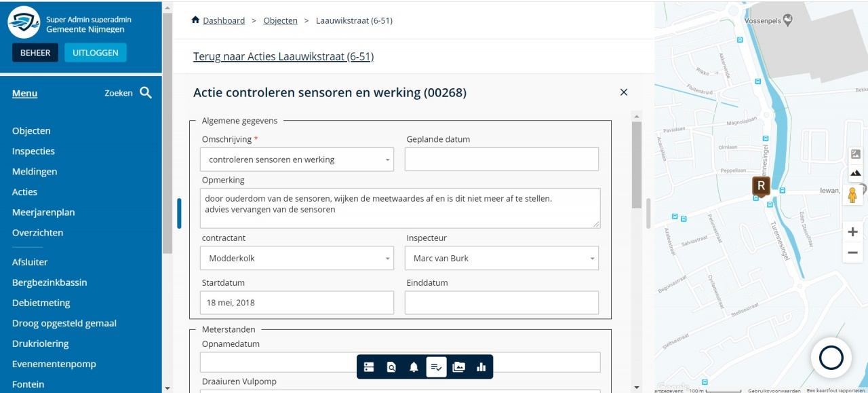The image size is (868, 393).
Task: Open the notifications bell in the bottom toolbar
Action: (414, 367)
